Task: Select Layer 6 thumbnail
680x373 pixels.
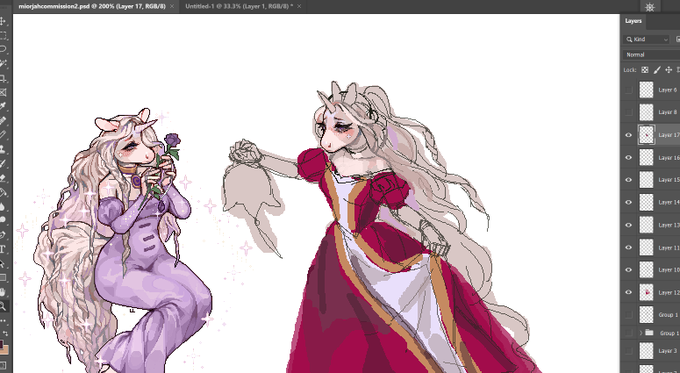Action: [646, 90]
